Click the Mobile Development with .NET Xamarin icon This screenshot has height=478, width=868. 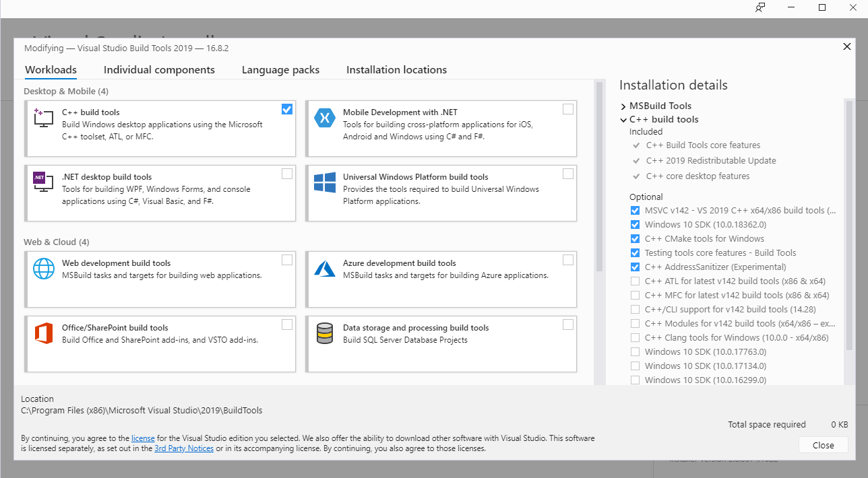325,117
